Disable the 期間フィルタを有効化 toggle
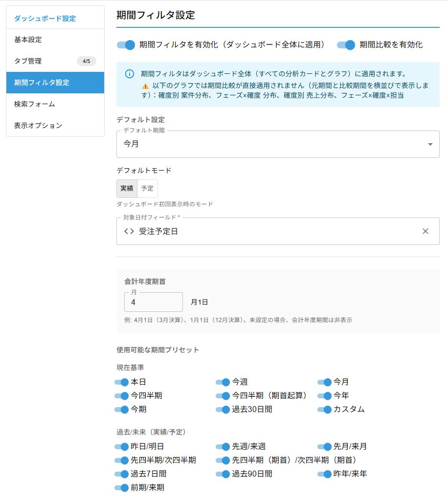Screen dimensions: 448x500 [x=125, y=44]
